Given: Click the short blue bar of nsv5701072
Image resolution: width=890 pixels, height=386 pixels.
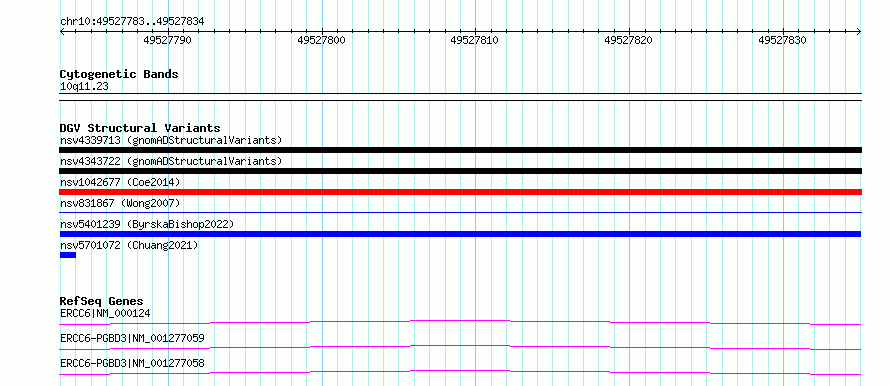Looking at the screenshot, I should [x=68, y=255].
